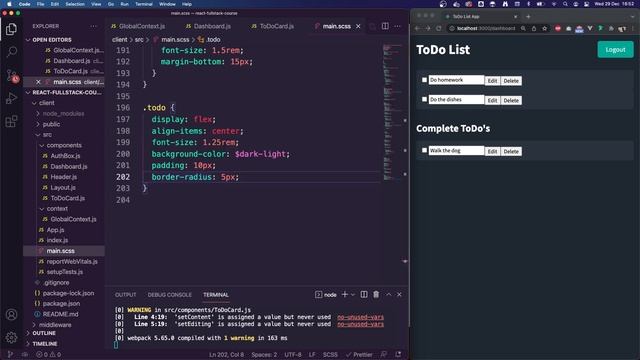The height and width of the screenshot is (360, 640).
Task: Open Run and Debug view
Action: coord(11,98)
